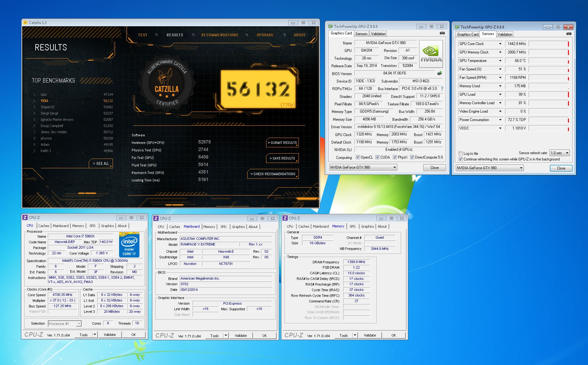
Task: Click Memory Controller Load sensor graph
Action: point(549,103)
